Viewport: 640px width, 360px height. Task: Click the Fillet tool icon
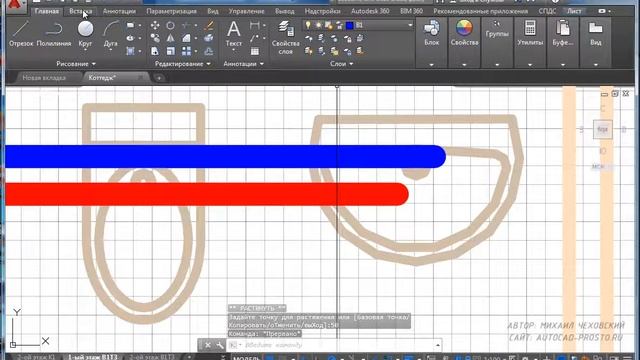[187, 38]
